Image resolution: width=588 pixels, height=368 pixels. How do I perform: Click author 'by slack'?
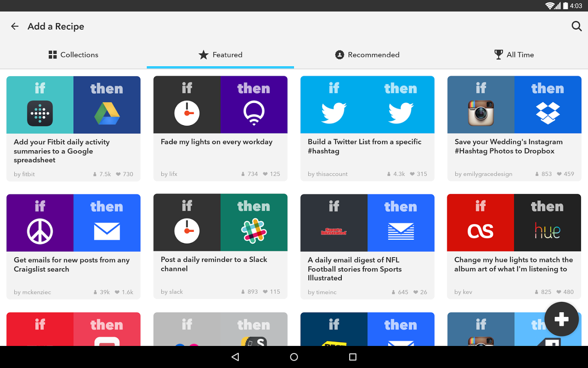(x=171, y=292)
